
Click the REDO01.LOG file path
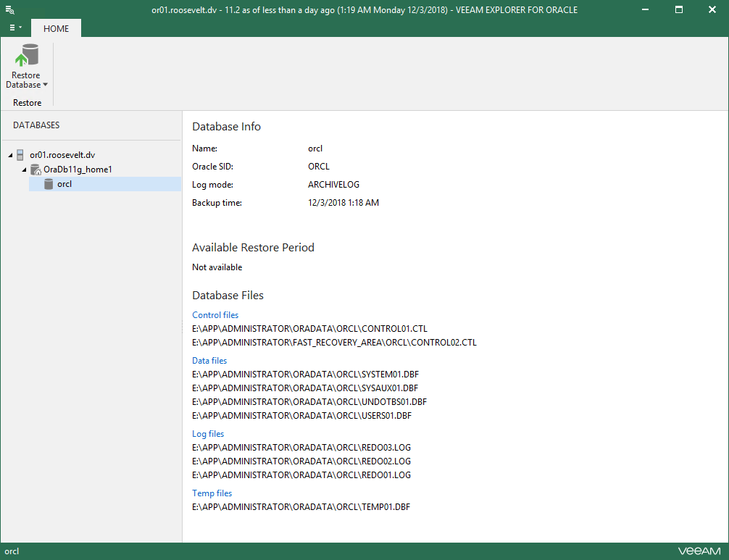pyautogui.click(x=301, y=475)
